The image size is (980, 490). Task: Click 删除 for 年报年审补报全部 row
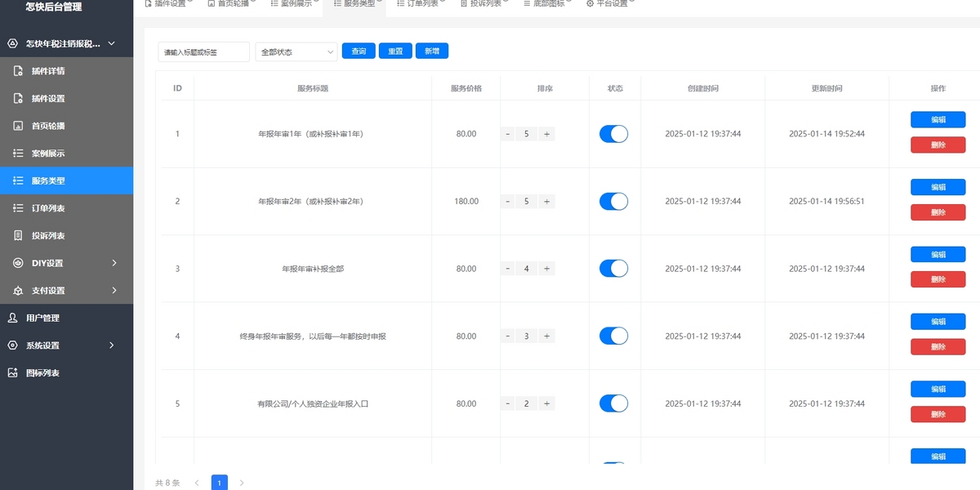click(938, 280)
